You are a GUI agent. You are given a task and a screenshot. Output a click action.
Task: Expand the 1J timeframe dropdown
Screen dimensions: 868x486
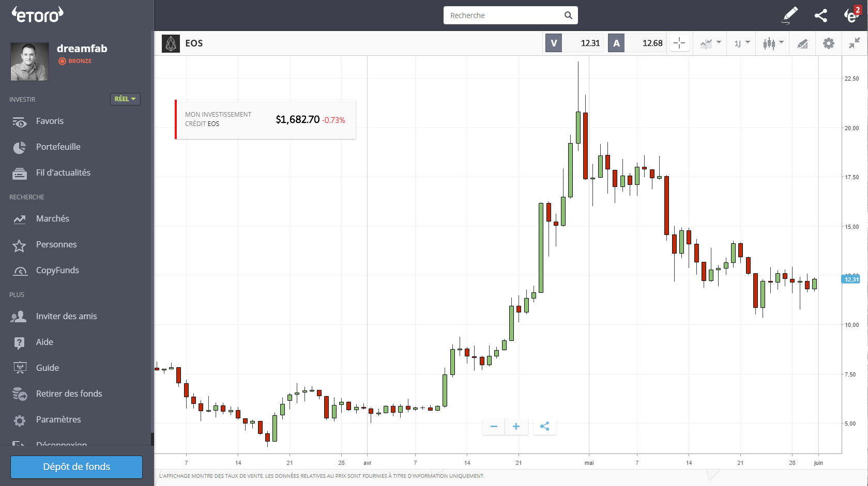[741, 43]
